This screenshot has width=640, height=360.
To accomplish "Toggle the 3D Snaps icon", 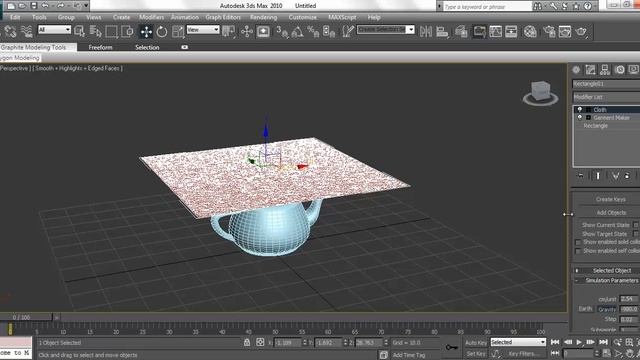I will tap(282, 31).
